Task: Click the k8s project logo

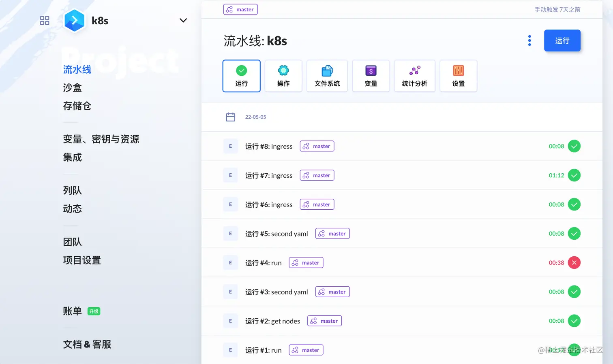Action: point(74,21)
